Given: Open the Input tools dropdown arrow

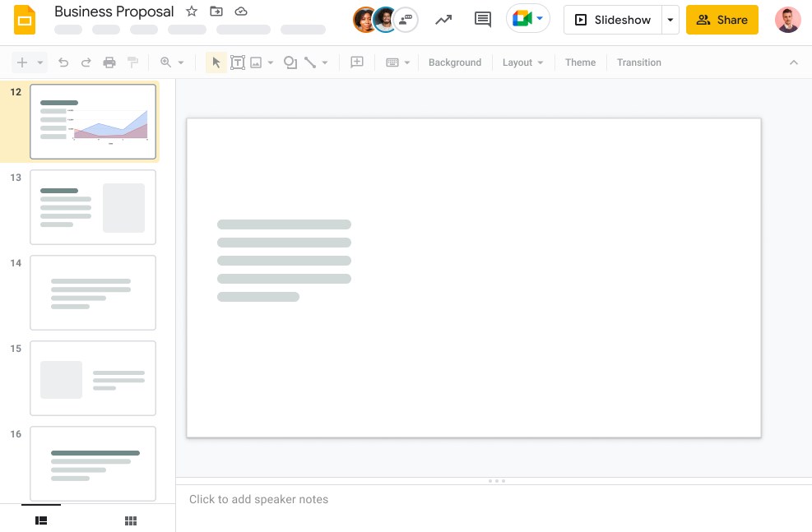Looking at the screenshot, I should [407, 62].
